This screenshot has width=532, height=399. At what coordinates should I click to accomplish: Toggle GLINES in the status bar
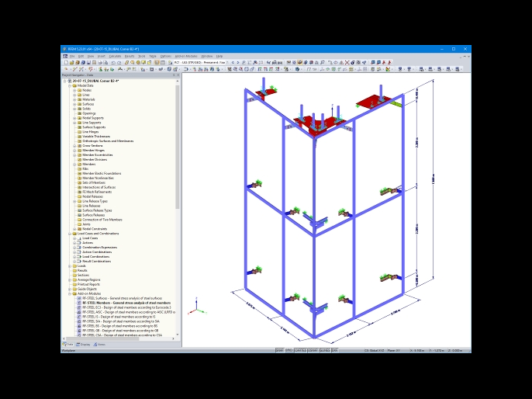pos(325,350)
